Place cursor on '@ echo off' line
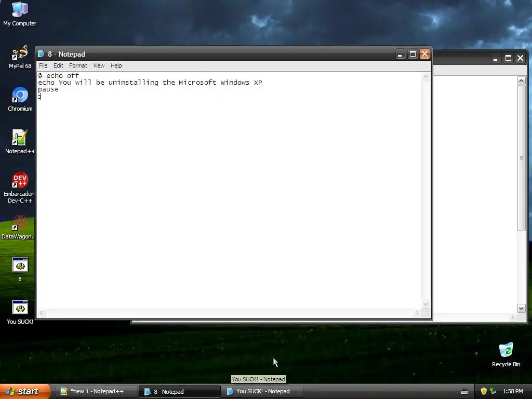This screenshot has height=399, width=532. click(x=58, y=75)
